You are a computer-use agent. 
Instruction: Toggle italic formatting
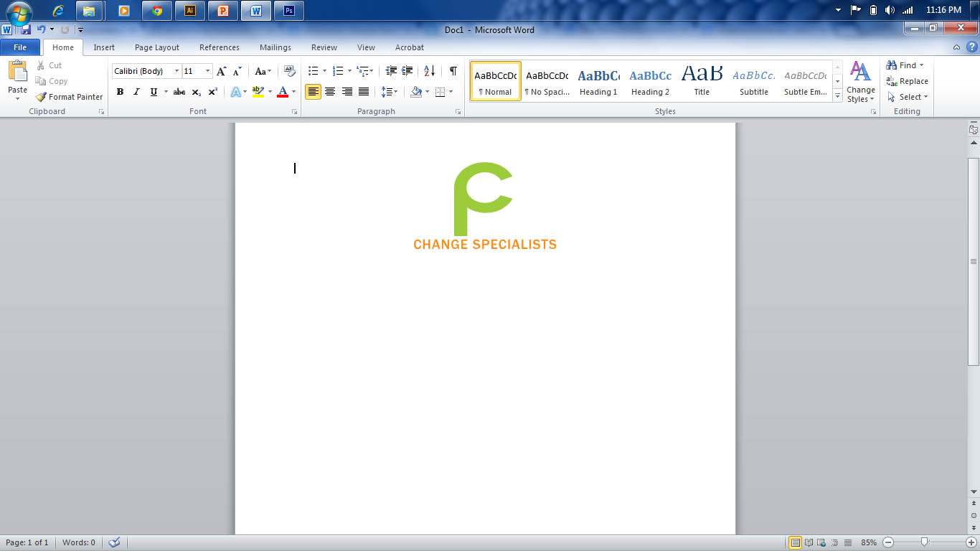(136, 92)
